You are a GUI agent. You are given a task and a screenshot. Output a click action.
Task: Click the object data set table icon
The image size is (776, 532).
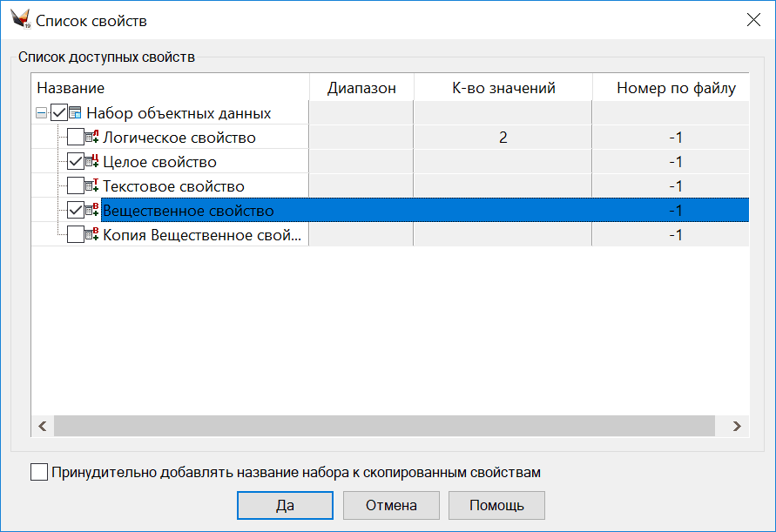76,113
